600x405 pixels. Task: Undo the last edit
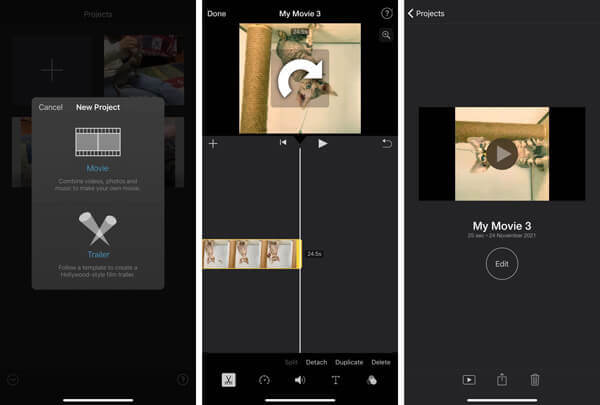coord(387,144)
